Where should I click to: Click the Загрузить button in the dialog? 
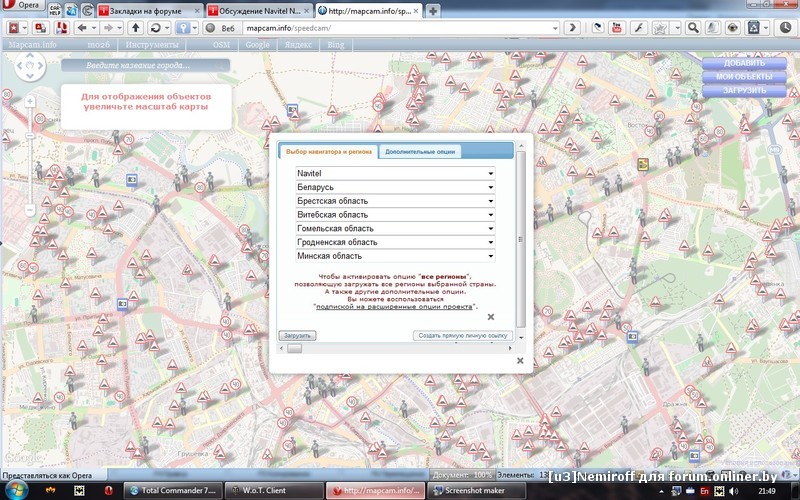[297, 336]
